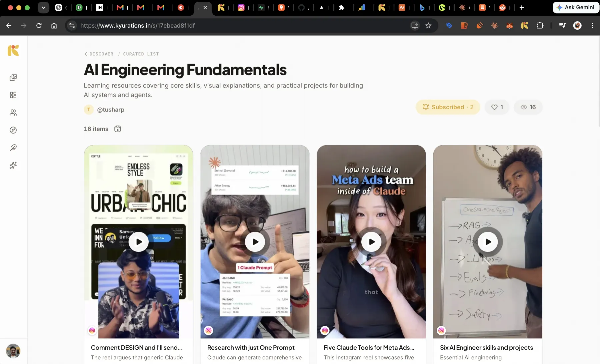Click Instagram badge on Five Claude Tools card

click(325, 330)
